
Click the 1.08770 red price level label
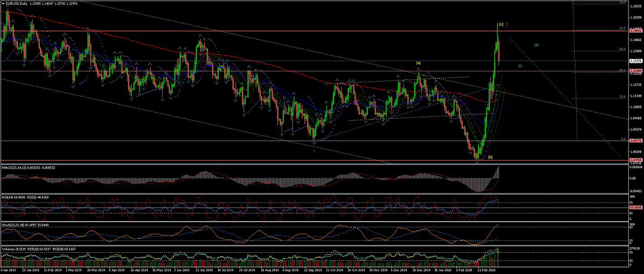pos(635,141)
